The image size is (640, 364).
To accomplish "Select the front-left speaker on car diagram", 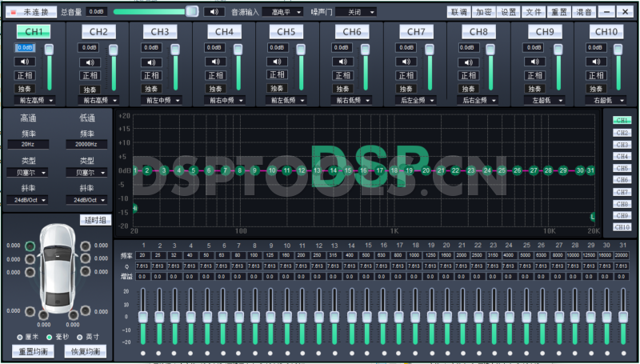I will [x=30, y=246].
